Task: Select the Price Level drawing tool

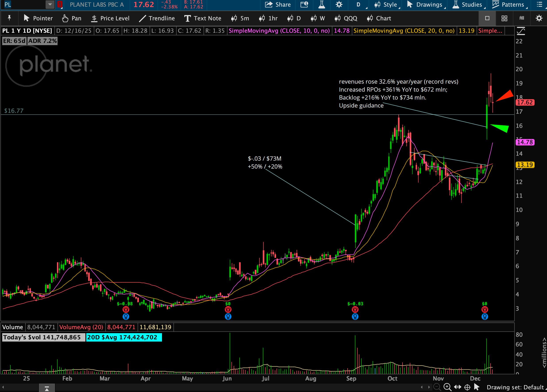Action: (110, 18)
